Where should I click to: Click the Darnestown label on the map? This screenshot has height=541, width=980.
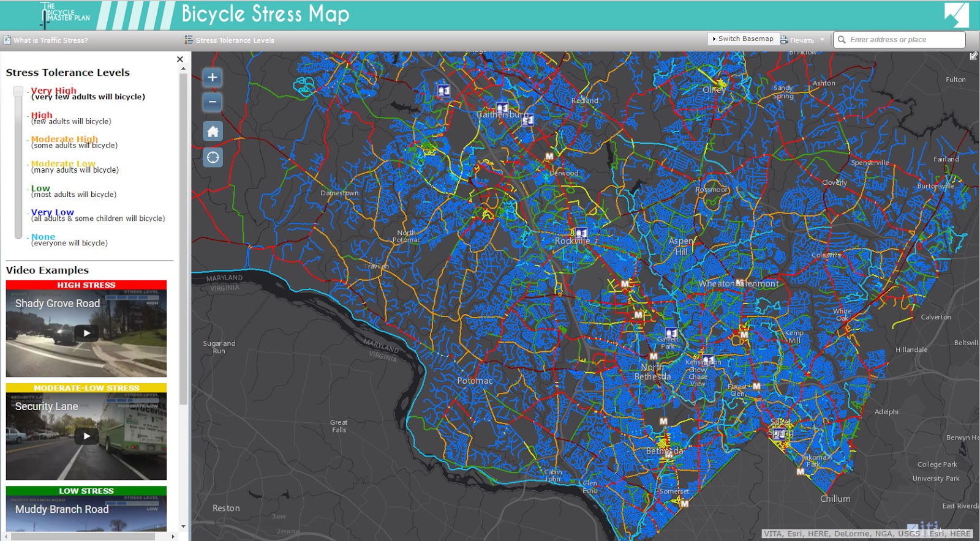coord(339,193)
